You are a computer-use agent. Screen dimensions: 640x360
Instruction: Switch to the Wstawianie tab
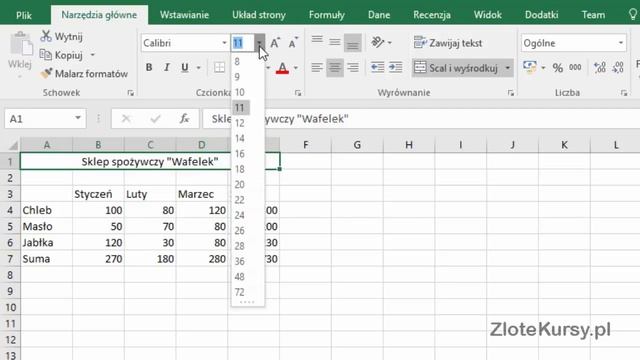click(184, 15)
